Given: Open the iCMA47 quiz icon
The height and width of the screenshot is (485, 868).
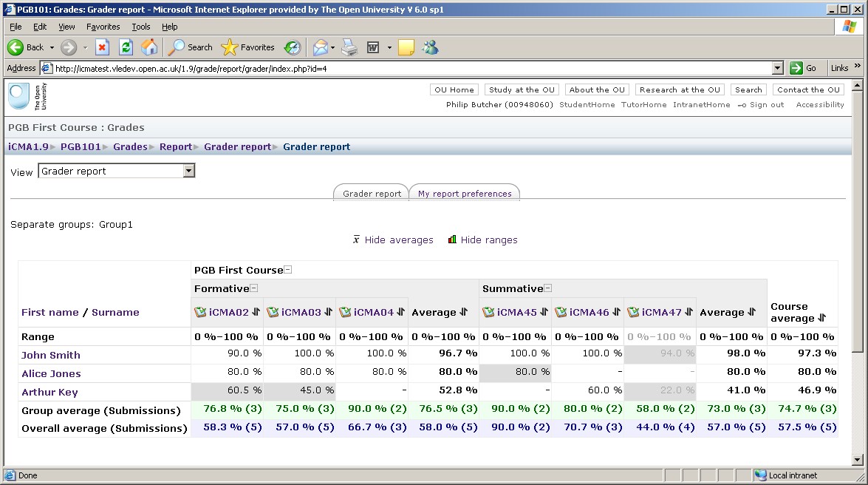Looking at the screenshot, I should [633, 312].
